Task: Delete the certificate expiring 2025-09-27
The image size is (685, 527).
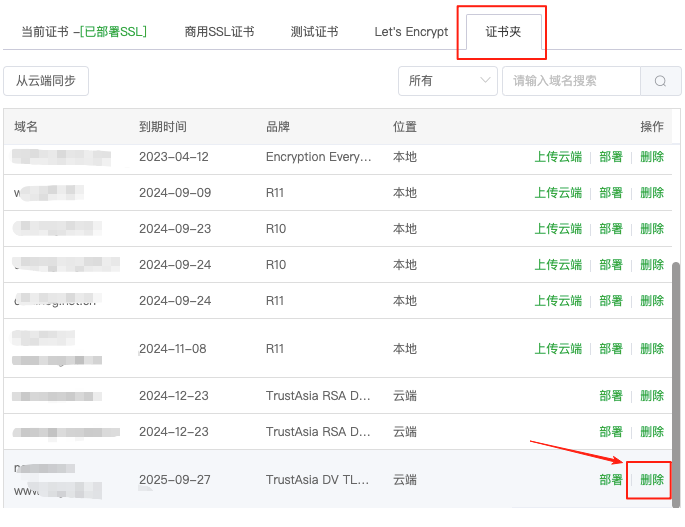Action: [x=652, y=480]
